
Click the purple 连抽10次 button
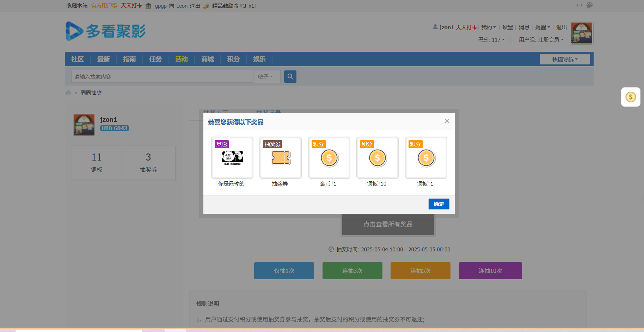coord(490,270)
